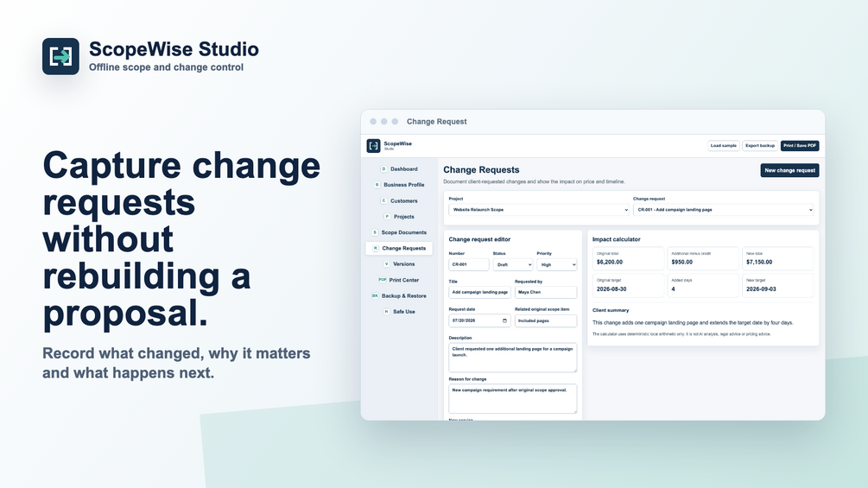The height and width of the screenshot is (488, 868).
Task: Click the ScopeWise Studio logo icon in banner
Action: pos(61,56)
